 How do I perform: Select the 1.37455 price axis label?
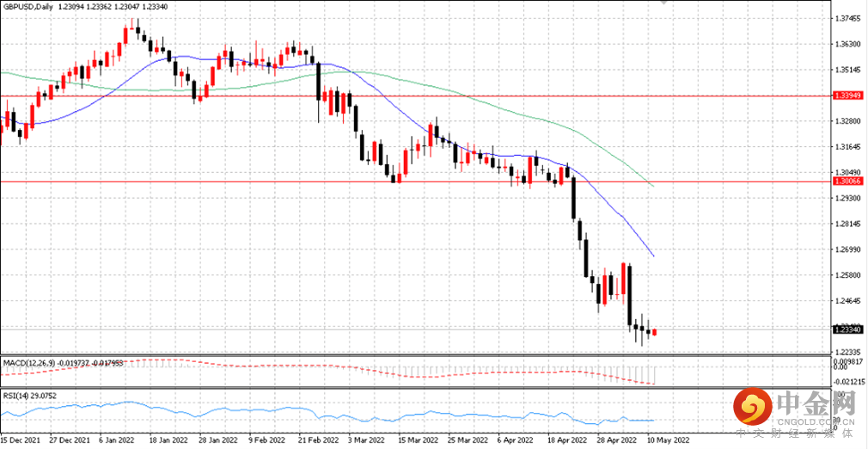[848, 18]
